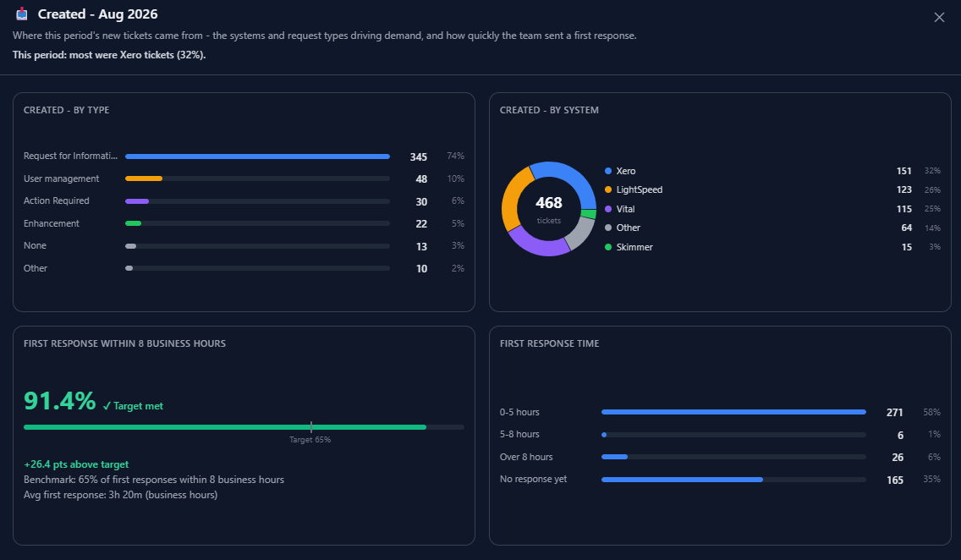Click the 'Request for Informati...' label

click(70, 156)
